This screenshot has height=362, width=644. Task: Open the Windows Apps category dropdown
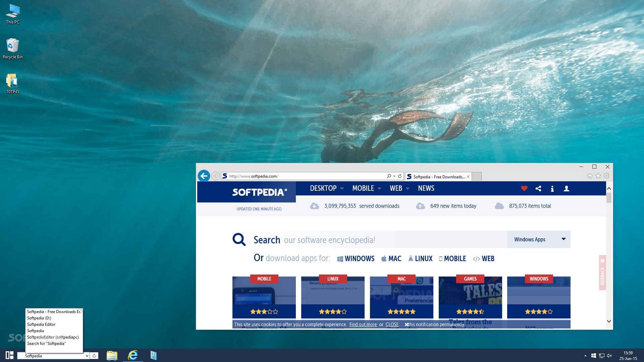[x=539, y=239]
